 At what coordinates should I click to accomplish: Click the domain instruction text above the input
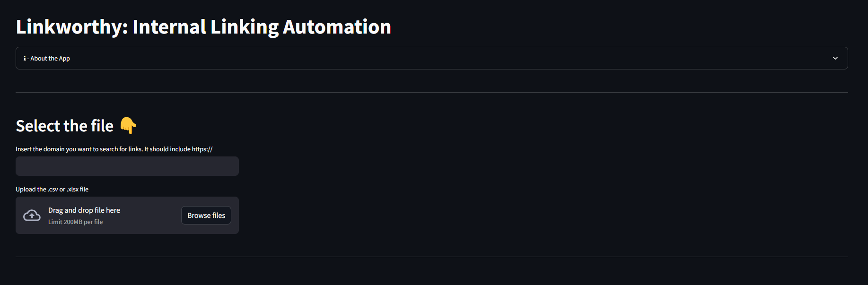click(114, 148)
